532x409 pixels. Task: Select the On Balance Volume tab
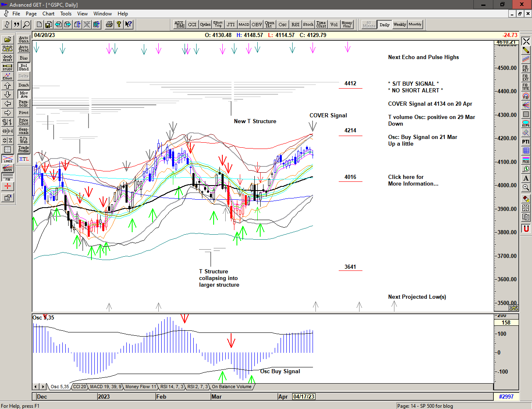tap(232, 387)
